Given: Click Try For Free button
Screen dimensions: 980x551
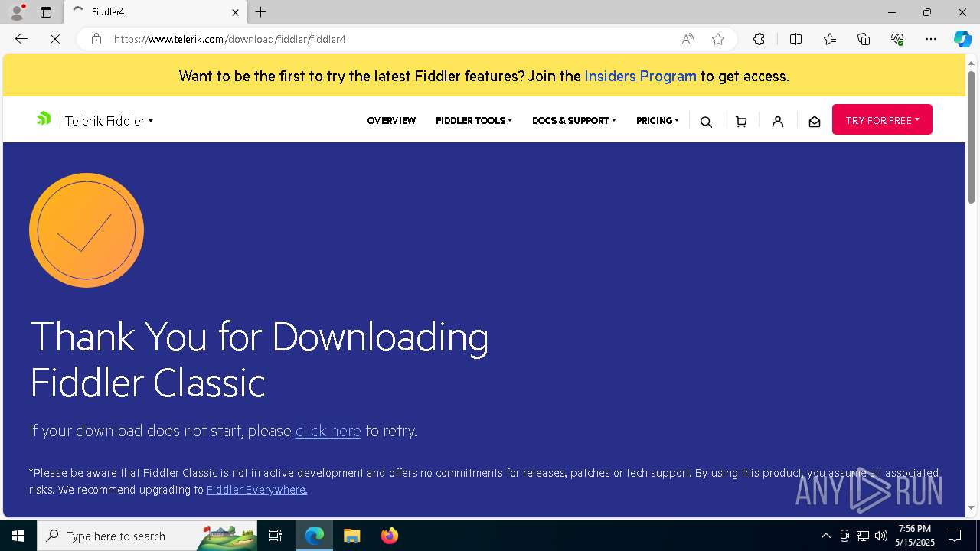Looking at the screenshot, I should [882, 120].
